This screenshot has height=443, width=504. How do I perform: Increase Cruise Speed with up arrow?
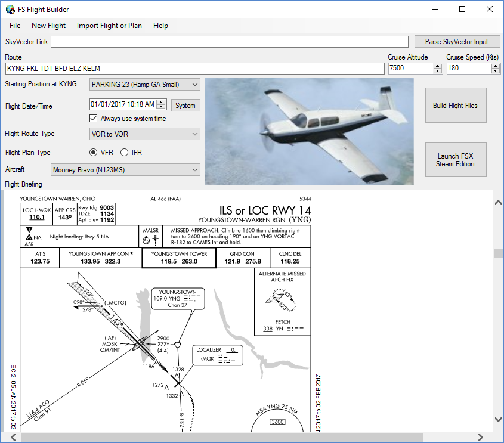pos(496,66)
